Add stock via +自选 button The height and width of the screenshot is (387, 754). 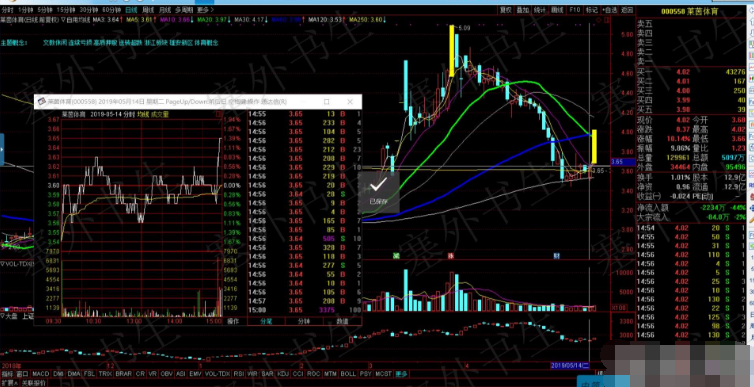[x=610, y=10]
